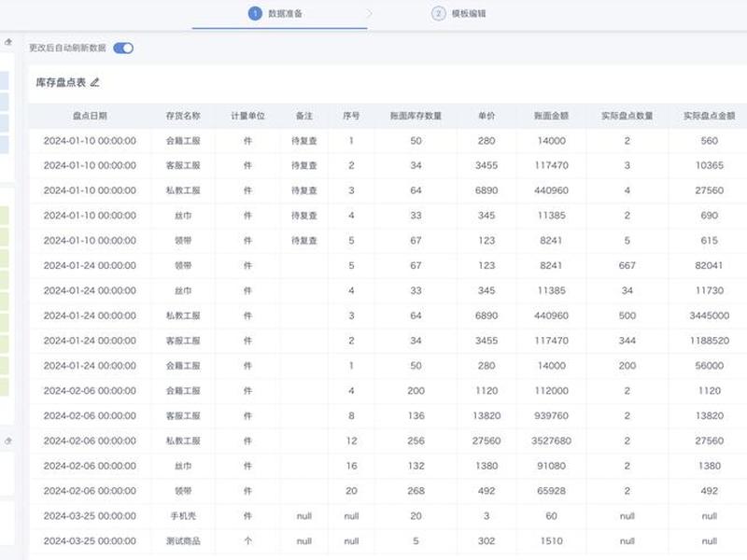Click the 手机壳 product name cell
The image size is (747, 560).
click(x=183, y=516)
